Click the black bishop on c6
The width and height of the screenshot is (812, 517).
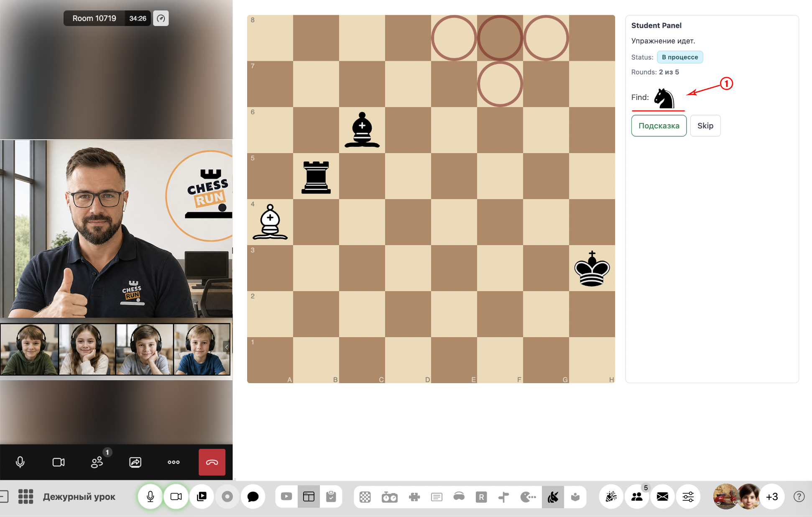(362, 130)
